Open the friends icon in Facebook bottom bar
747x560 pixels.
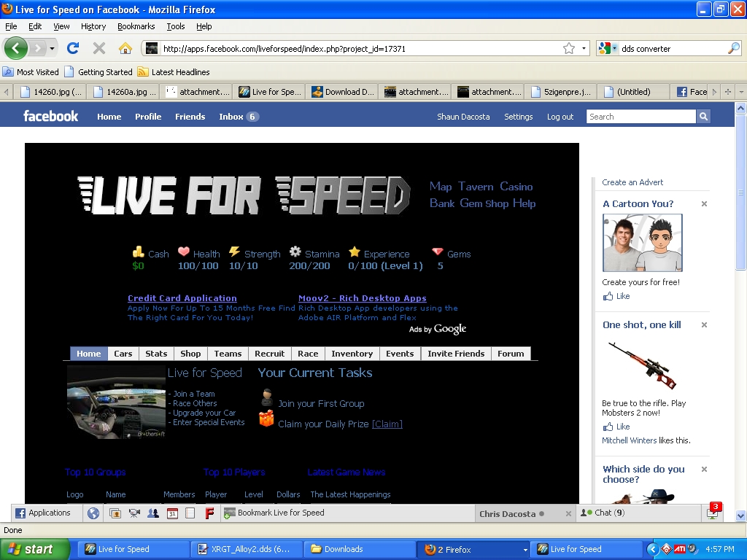tap(153, 513)
